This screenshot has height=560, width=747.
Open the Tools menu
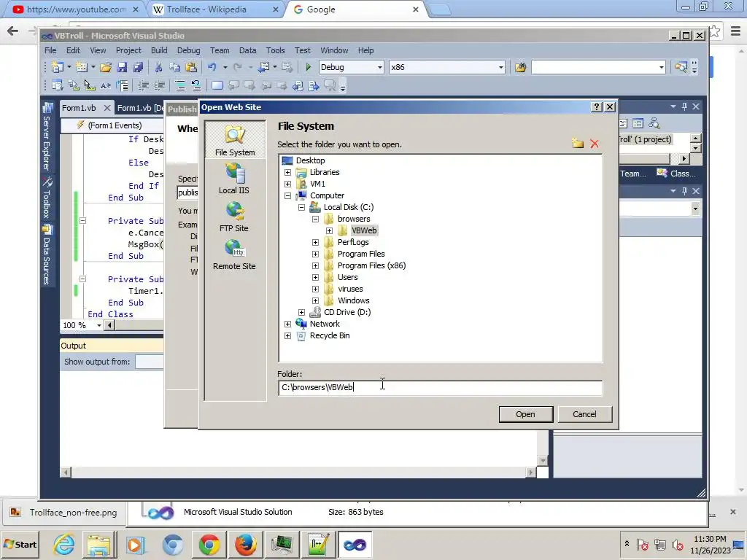coord(275,50)
